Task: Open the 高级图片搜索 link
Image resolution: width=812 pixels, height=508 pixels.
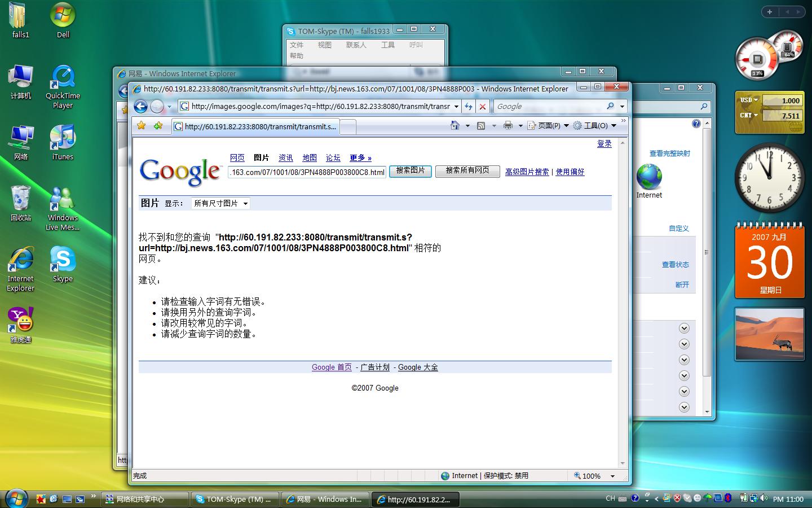Action: click(527, 172)
